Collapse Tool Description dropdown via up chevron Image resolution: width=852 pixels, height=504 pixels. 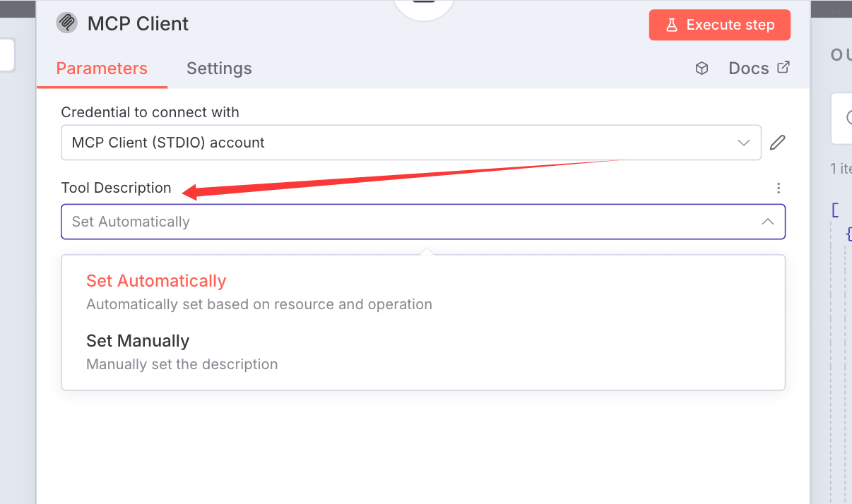(767, 222)
